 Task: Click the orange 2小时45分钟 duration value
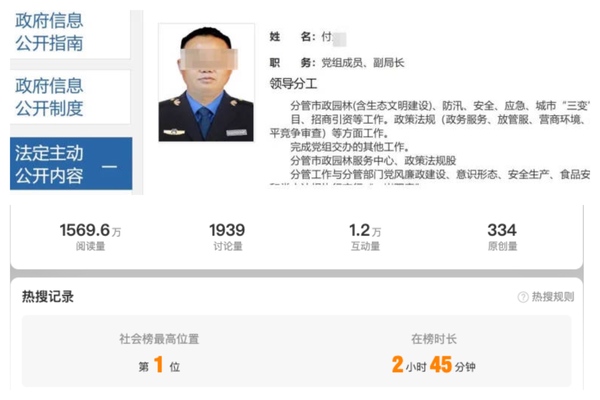433,366
